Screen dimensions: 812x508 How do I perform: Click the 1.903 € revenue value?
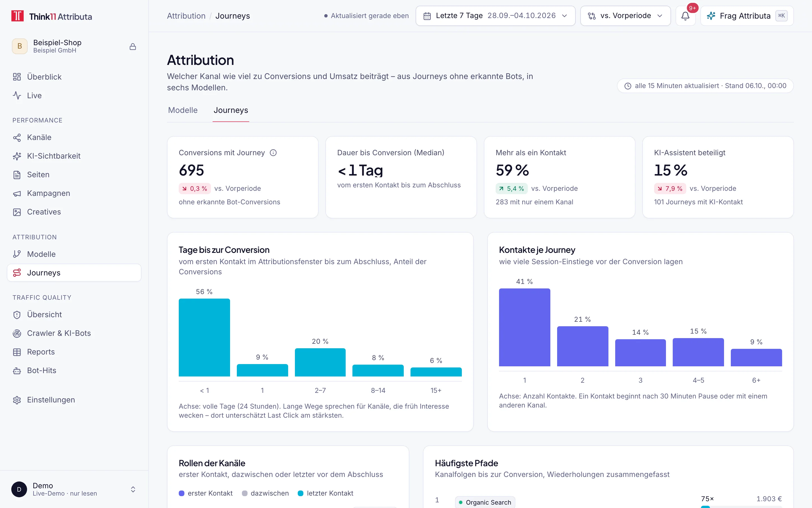(769, 499)
